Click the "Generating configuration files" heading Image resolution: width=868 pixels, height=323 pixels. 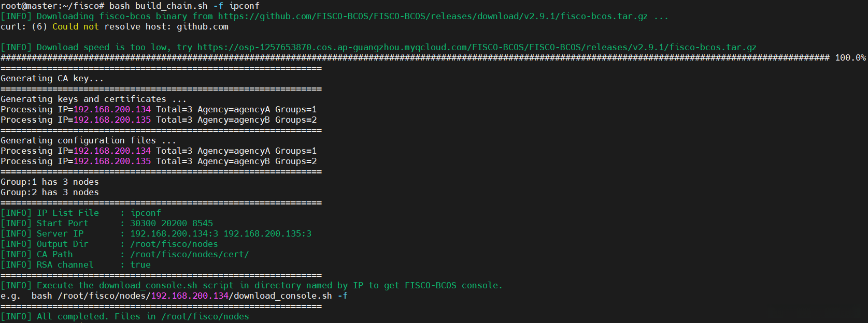[x=88, y=140]
